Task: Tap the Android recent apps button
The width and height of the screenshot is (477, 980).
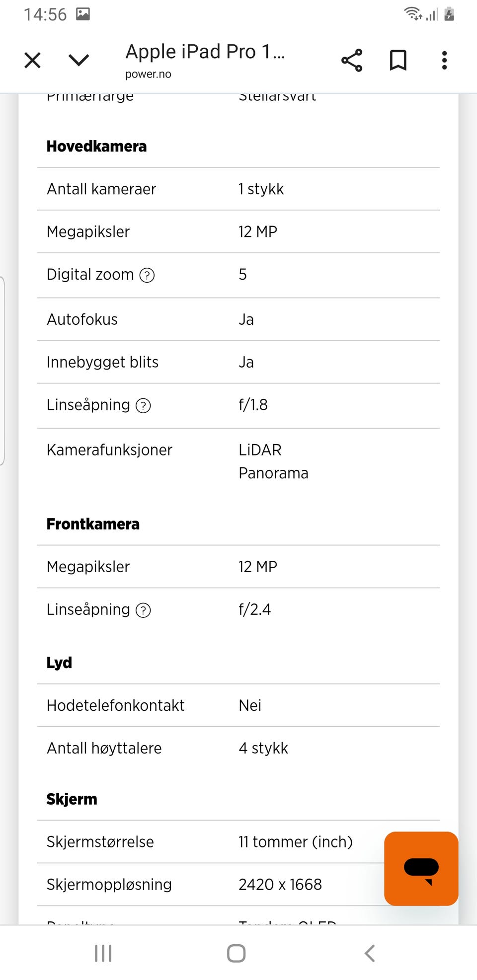Action: (103, 953)
